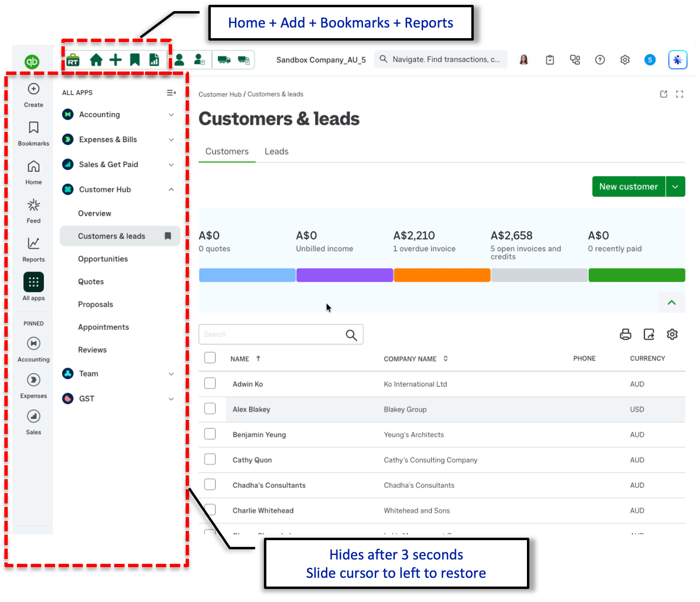Print the customer list with the printer icon
The image size is (700, 602).
point(626,334)
